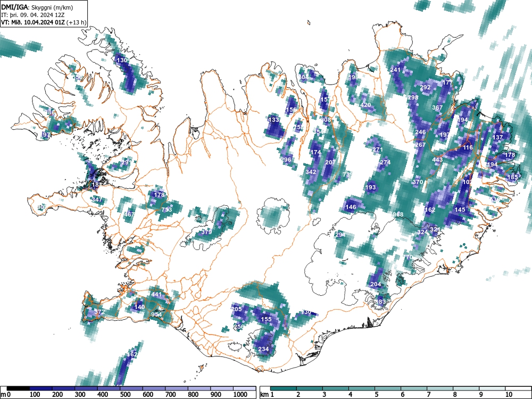The height and width of the screenshot is (399, 532).
Task: Click the map value '207'
Action: 330,162
